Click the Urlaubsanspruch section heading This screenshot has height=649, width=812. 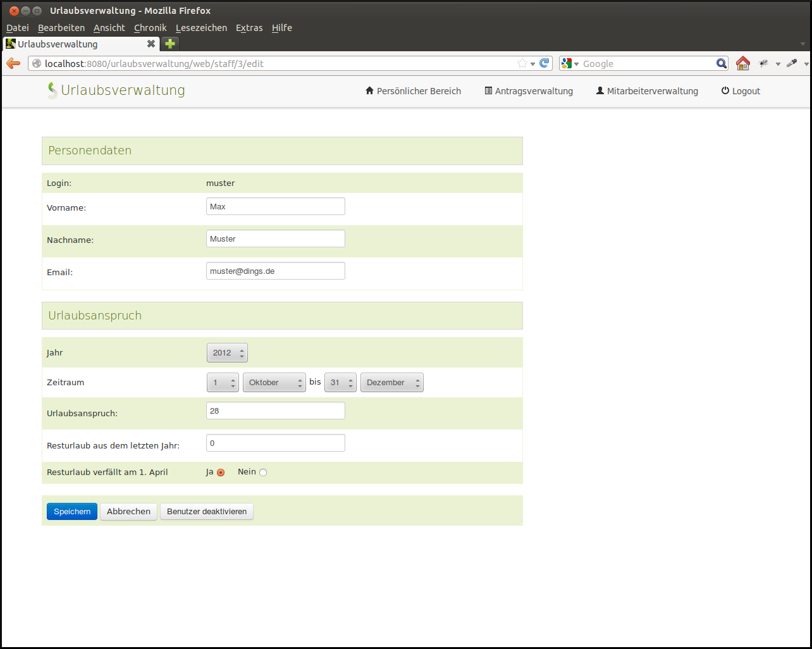coord(95,316)
